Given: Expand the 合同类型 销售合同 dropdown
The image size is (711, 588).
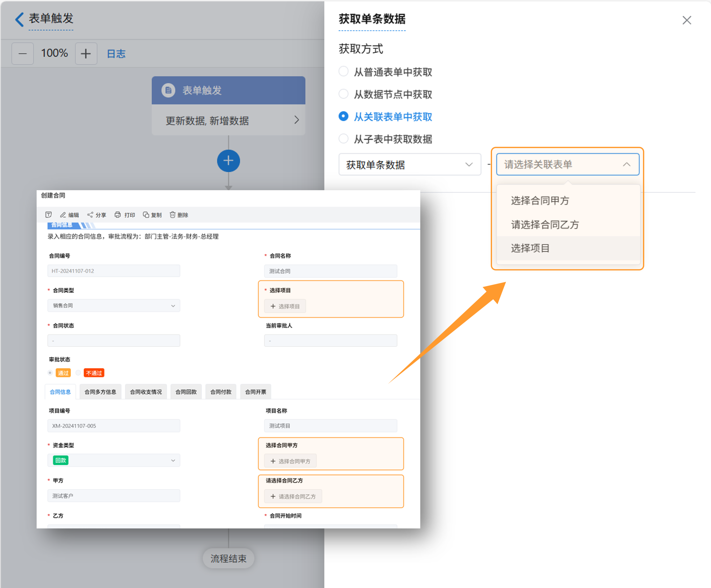Looking at the screenshot, I should point(114,306).
